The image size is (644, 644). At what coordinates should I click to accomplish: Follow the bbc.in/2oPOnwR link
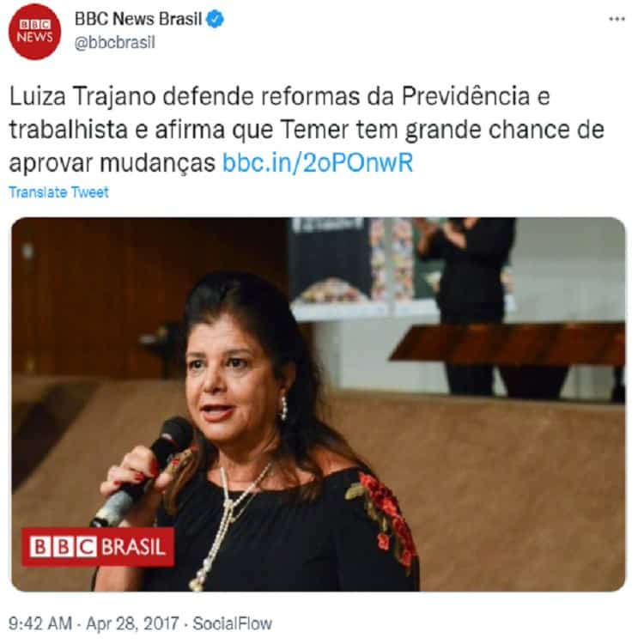[318, 162]
